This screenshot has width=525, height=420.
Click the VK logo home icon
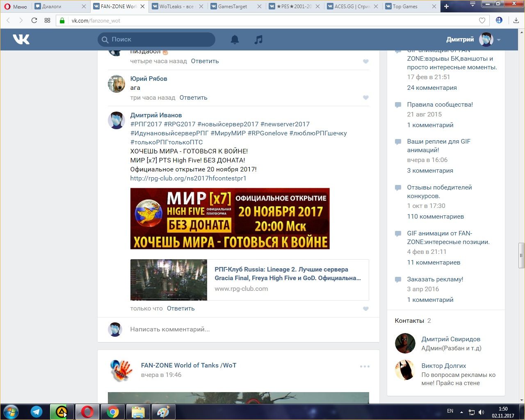tap(21, 39)
